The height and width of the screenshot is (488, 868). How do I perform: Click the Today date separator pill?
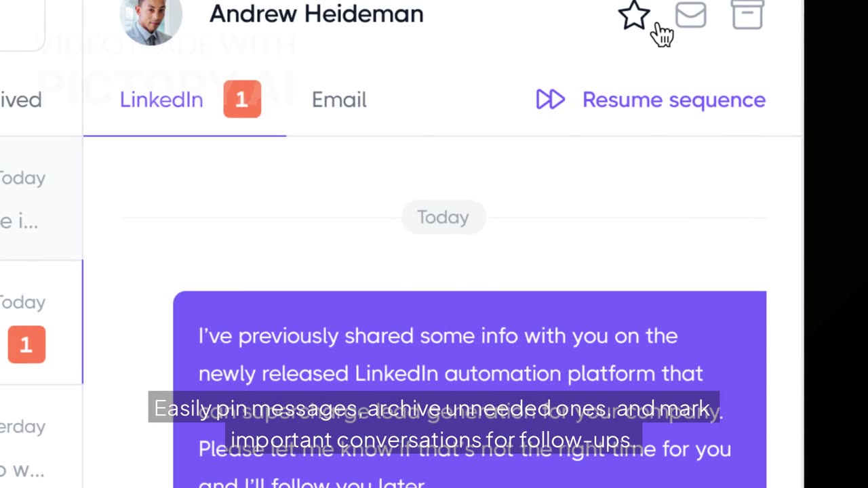click(443, 217)
